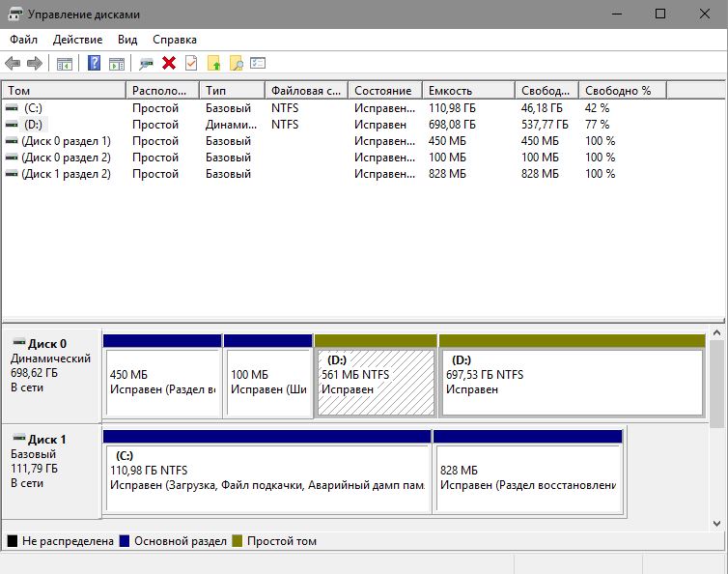Viewport: 728px width, 574px height.
Task: Click the folder with magnifier icon
Action: (236, 64)
